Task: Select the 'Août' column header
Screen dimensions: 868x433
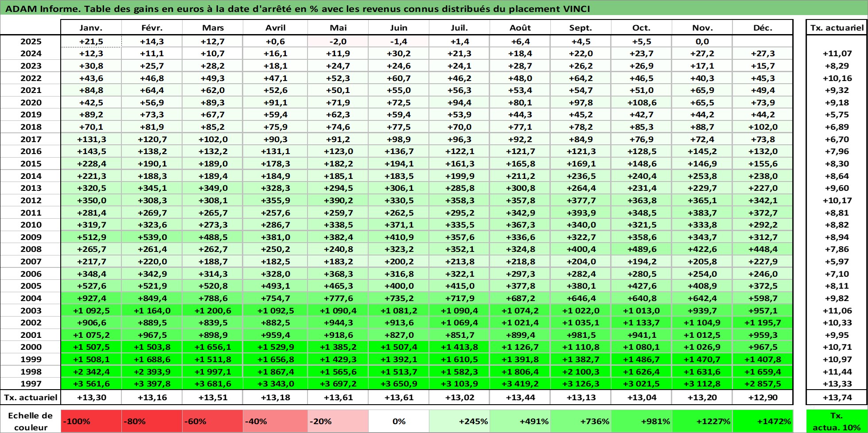Action: click(520, 27)
